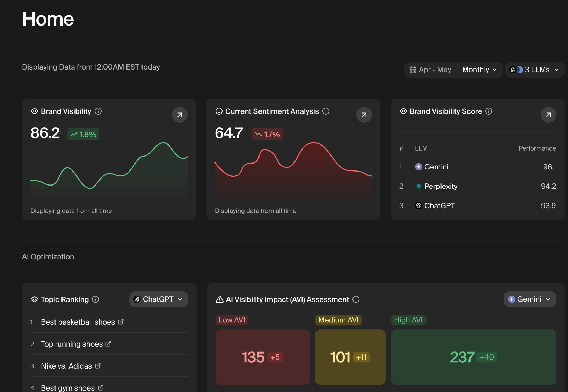The width and height of the screenshot is (568, 392).
Task: Open Best gym shoes topic
Action: (x=68, y=388)
